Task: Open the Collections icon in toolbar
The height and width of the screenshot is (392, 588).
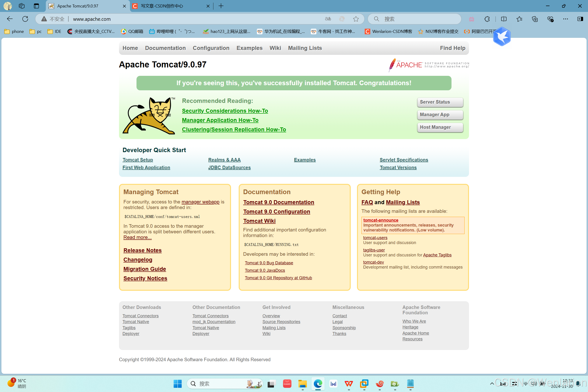Action: 535,19
